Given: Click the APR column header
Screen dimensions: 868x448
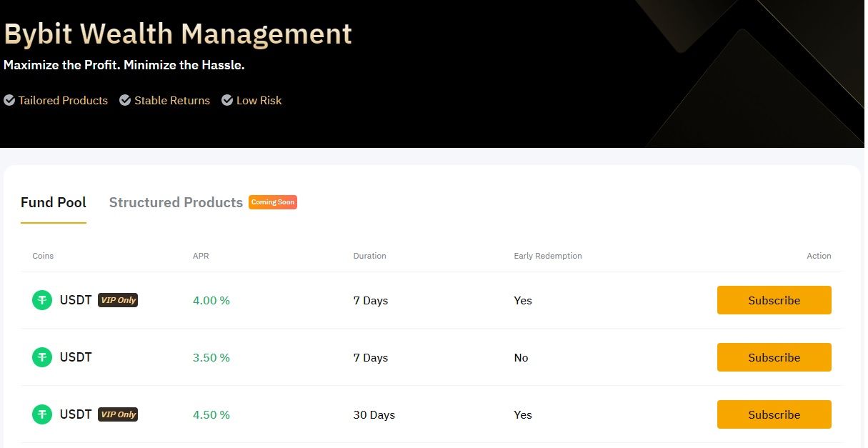Looking at the screenshot, I should tap(200, 256).
